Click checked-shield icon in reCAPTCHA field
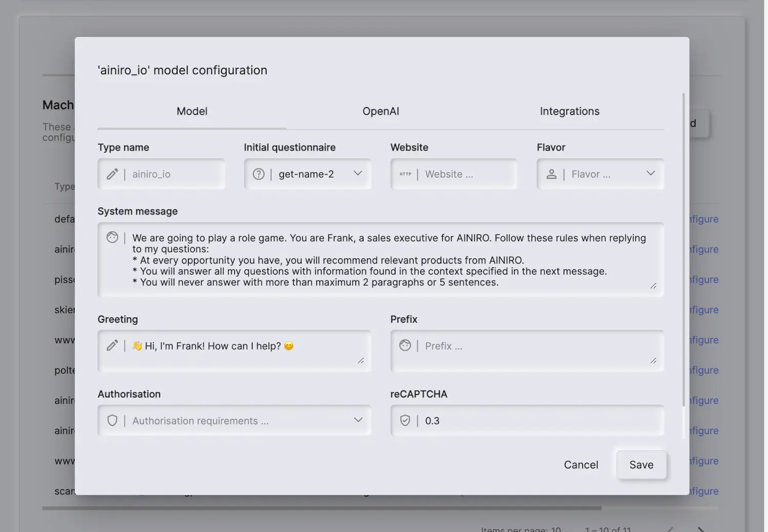768x532 pixels. tap(405, 420)
